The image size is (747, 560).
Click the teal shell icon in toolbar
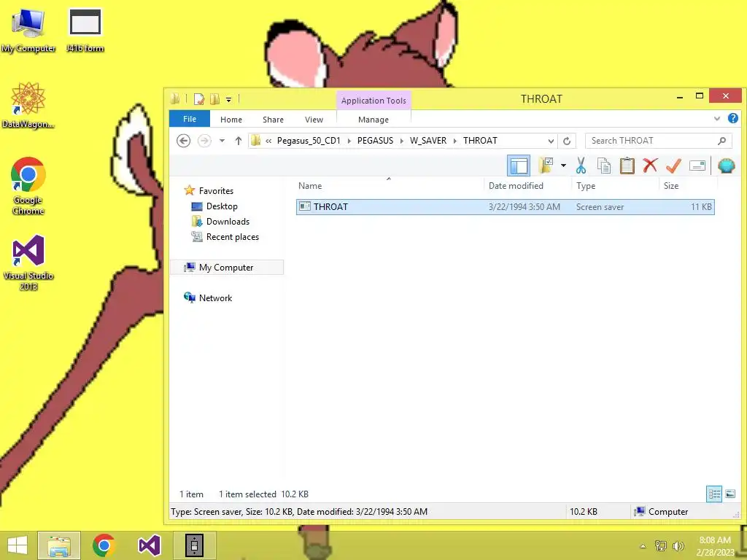[726, 166]
